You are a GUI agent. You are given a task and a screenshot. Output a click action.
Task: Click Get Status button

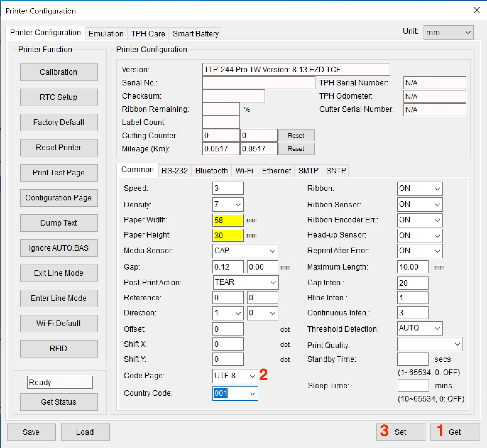[x=59, y=402]
